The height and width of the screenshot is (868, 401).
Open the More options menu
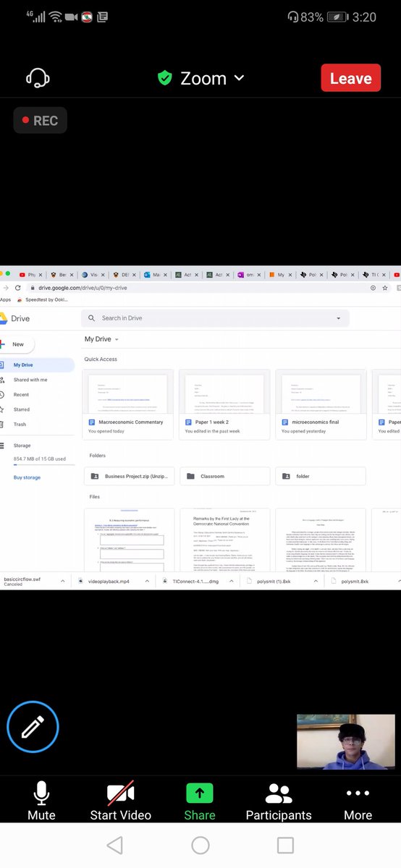point(358,801)
